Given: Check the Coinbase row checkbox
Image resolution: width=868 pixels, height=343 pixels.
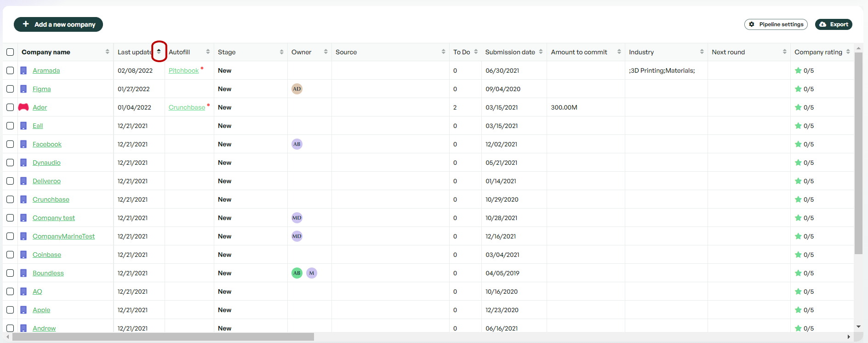Looking at the screenshot, I should pyautogui.click(x=10, y=255).
